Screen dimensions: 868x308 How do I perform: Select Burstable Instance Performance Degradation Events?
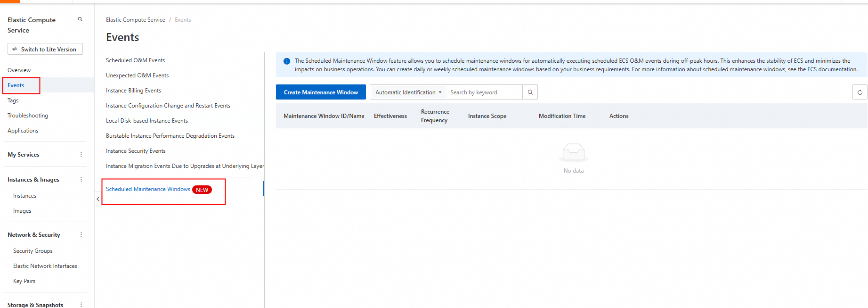pyautogui.click(x=170, y=136)
